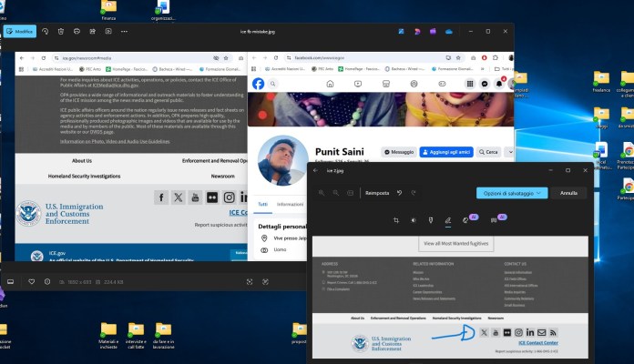Click the rotate icon next to Modifica
This screenshot has height=364, width=634.
(x=46, y=31)
